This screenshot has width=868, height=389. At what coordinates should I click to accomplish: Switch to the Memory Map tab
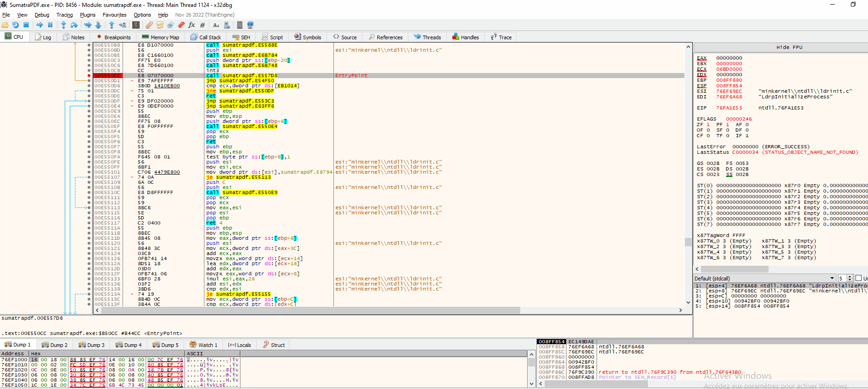tap(160, 37)
